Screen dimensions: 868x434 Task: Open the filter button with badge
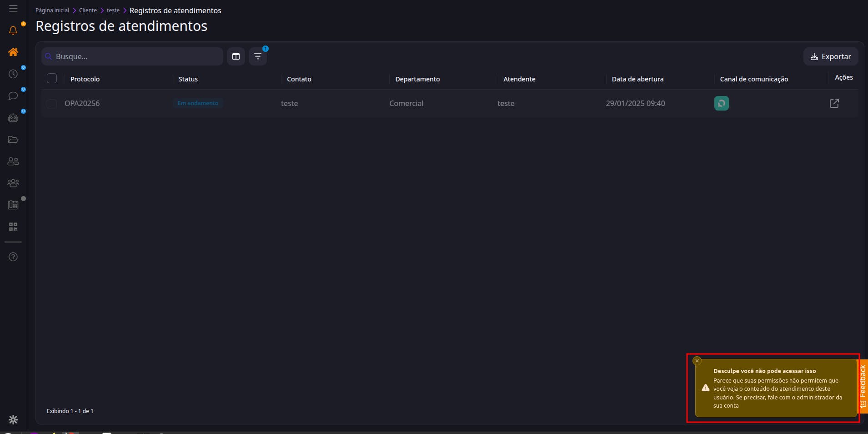tap(258, 56)
